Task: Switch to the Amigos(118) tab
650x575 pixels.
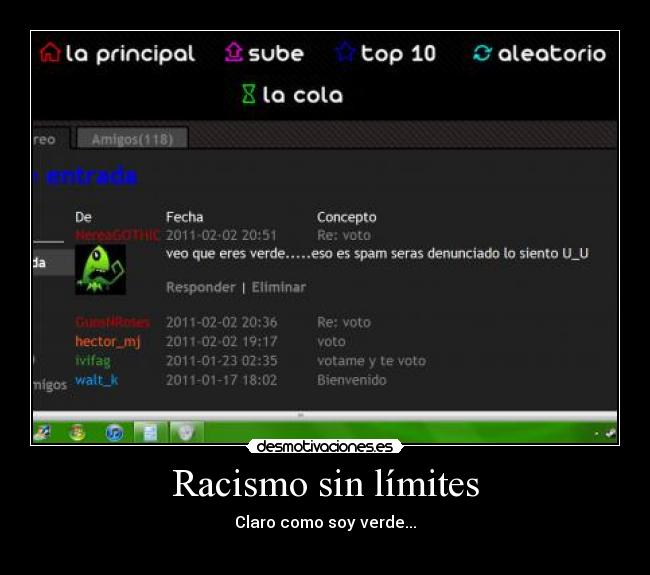Action: coord(132,139)
